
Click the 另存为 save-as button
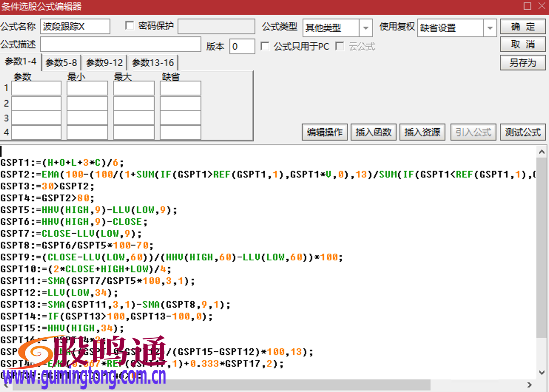(522, 62)
